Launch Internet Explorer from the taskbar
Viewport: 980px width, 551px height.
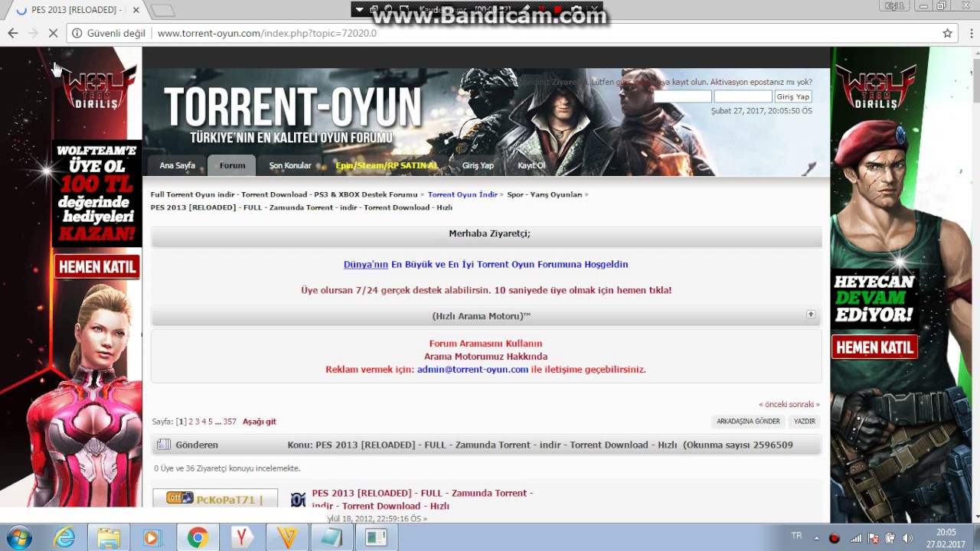(64, 537)
